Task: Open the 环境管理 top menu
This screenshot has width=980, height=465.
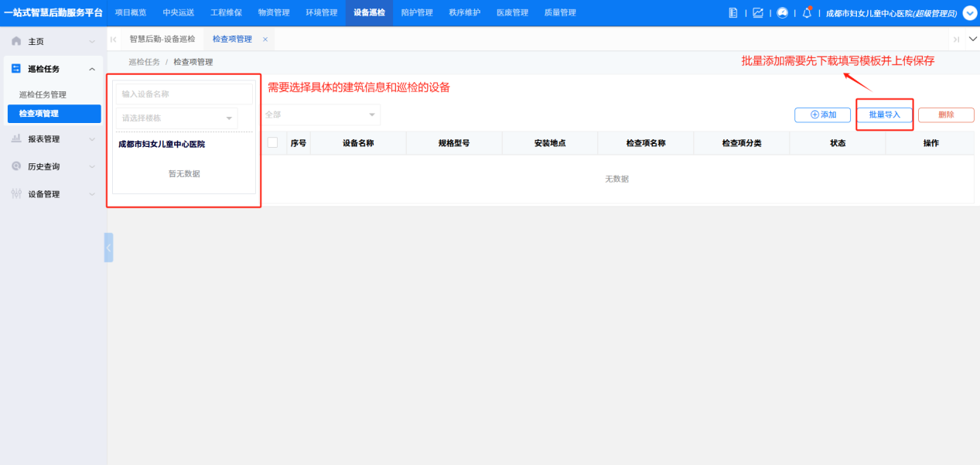Action: click(x=322, y=13)
